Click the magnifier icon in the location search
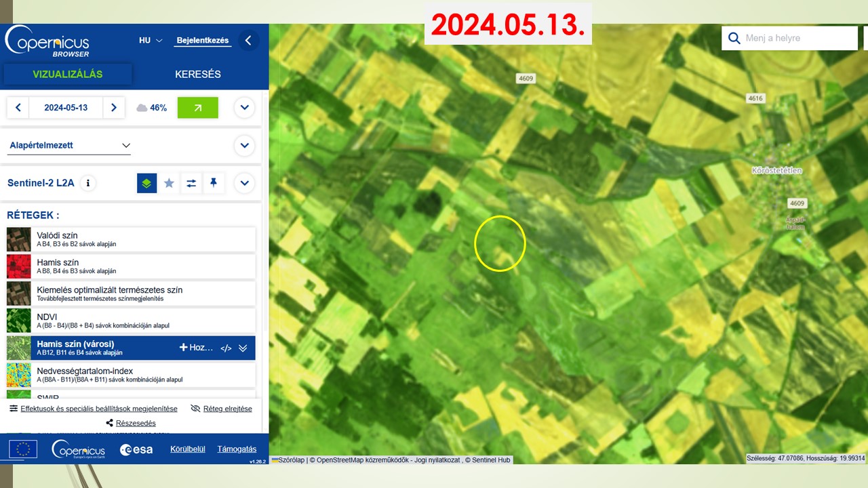The width and height of the screenshot is (868, 488). click(734, 39)
